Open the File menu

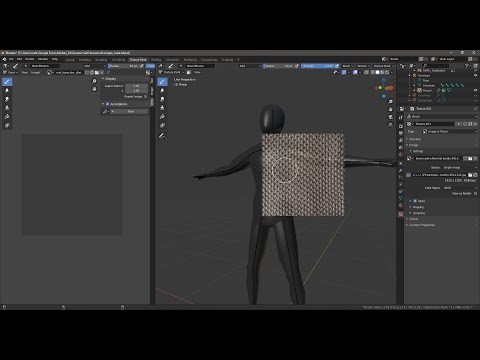tap(11, 59)
